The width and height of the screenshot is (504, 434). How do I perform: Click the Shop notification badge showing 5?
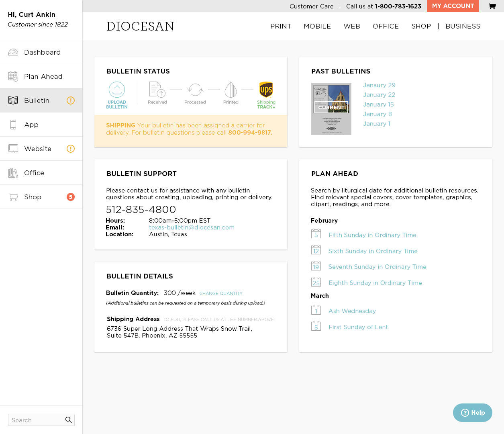click(71, 197)
